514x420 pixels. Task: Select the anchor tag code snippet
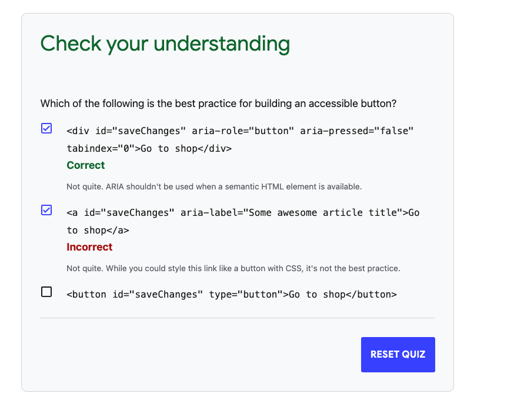coord(235,212)
